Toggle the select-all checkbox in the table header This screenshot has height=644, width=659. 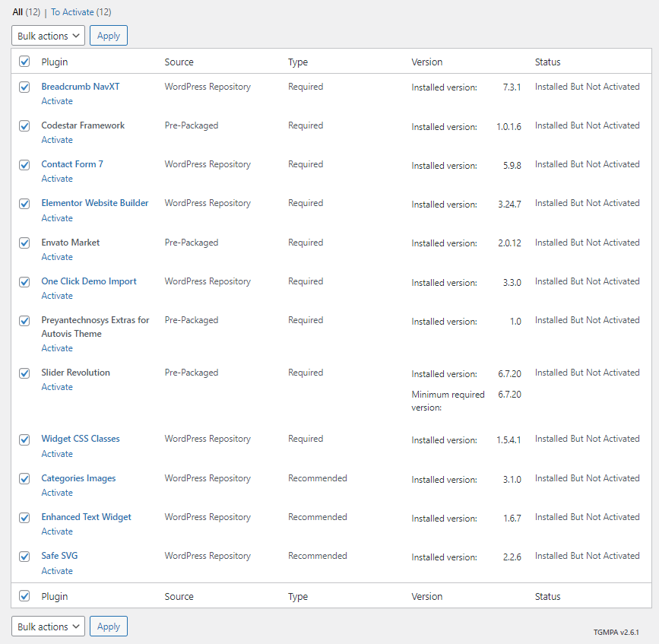24,62
